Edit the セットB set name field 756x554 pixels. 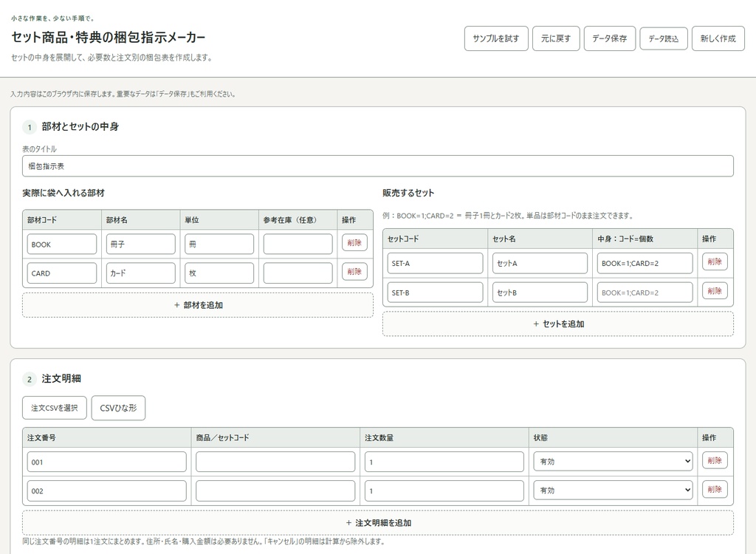(x=540, y=293)
